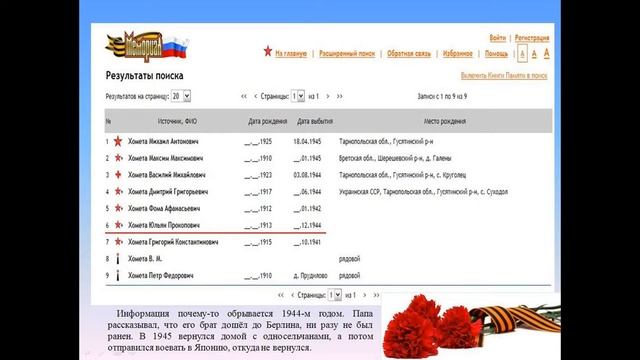Click Включить Книги Памяти в поиск link
This screenshot has height=360, width=640.
(504, 76)
